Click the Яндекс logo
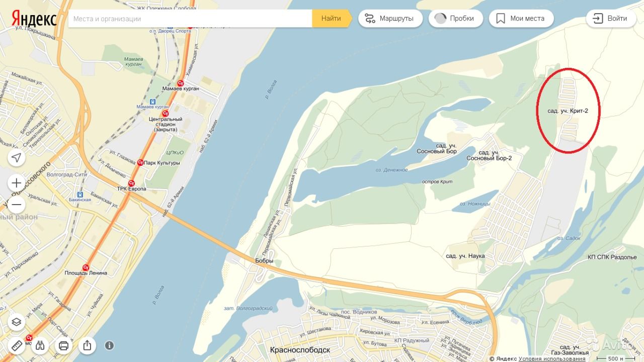 coord(34,19)
